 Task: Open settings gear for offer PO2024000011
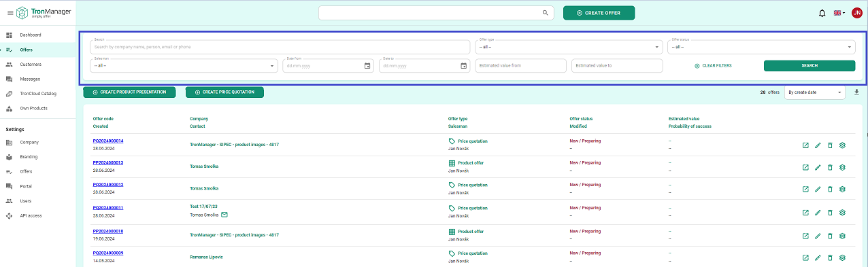point(842,213)
